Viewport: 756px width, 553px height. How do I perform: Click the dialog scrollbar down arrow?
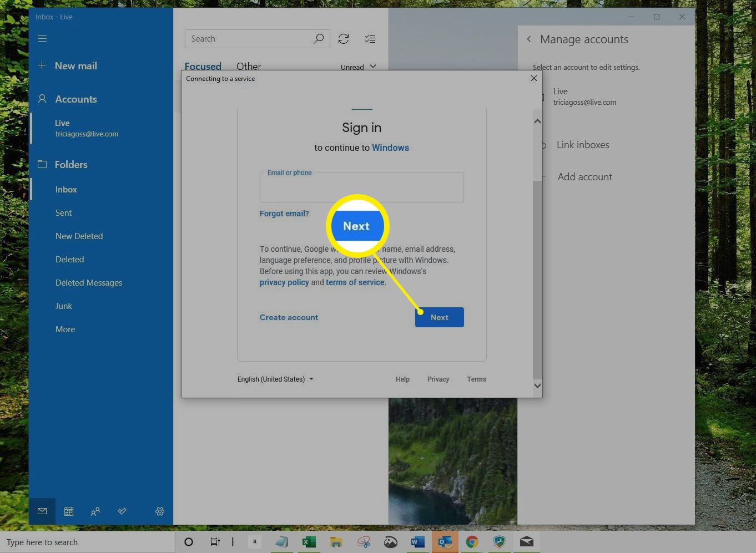click(x=537, y=385)
